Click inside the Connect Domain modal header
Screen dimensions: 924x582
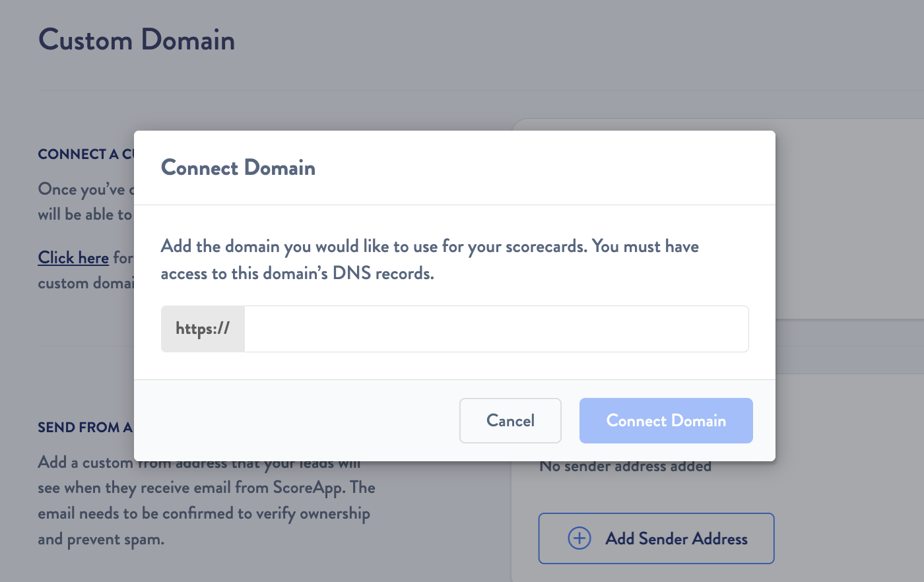[x=455, y=168]
